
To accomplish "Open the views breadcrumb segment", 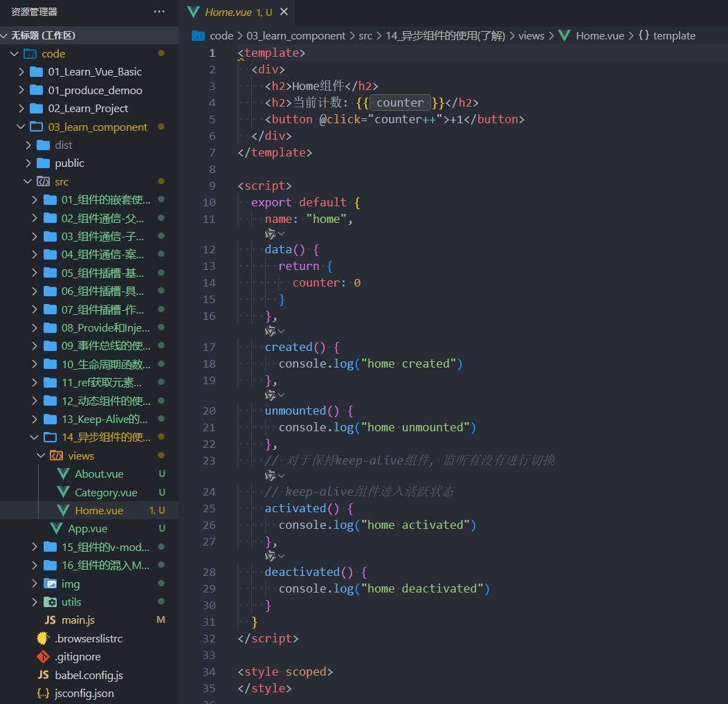I will click(531, 36).
